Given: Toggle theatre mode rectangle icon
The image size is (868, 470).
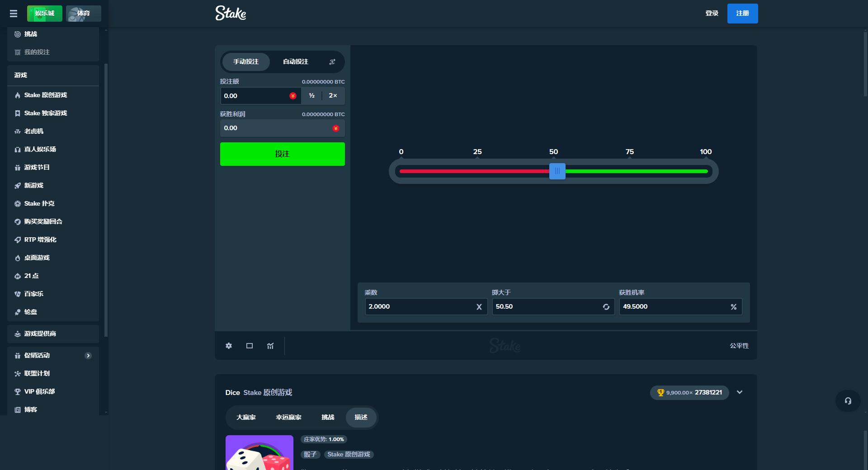Looking at the screenshot, I should (250, 346).
